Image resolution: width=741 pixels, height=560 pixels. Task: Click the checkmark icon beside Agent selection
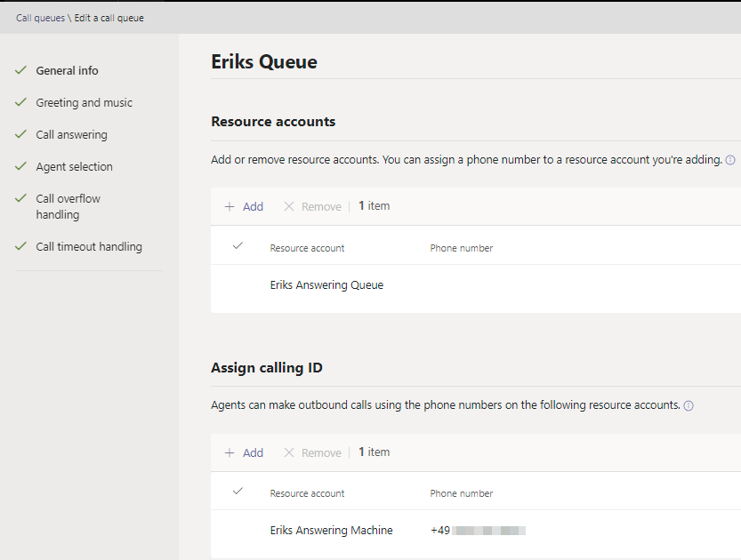[20, 166]
